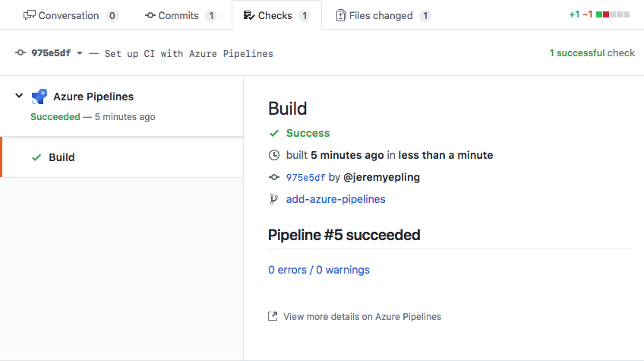Click the Checks checklist icon
The image size is (644, 361).
click(248, 16)
